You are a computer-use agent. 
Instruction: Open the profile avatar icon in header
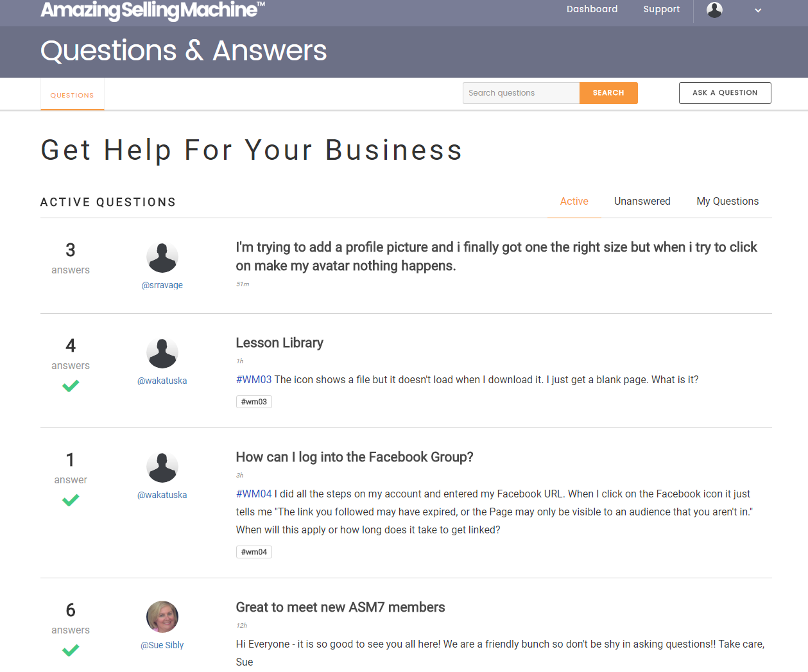coord(714,10)
